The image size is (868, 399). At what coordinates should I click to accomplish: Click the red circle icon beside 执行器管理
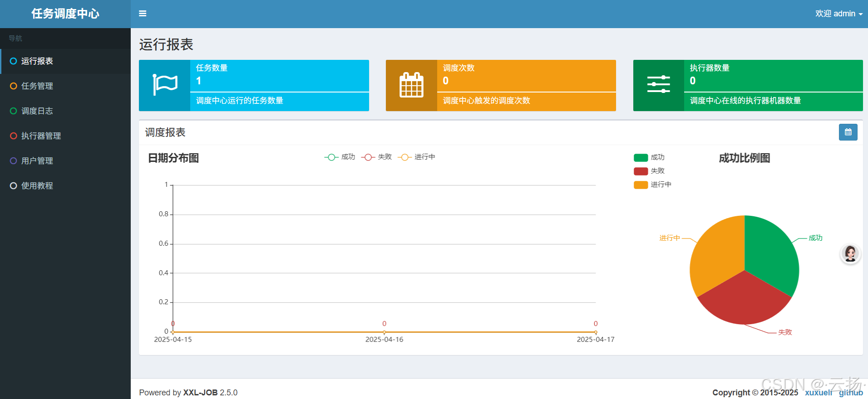click(x=13, y=136)
